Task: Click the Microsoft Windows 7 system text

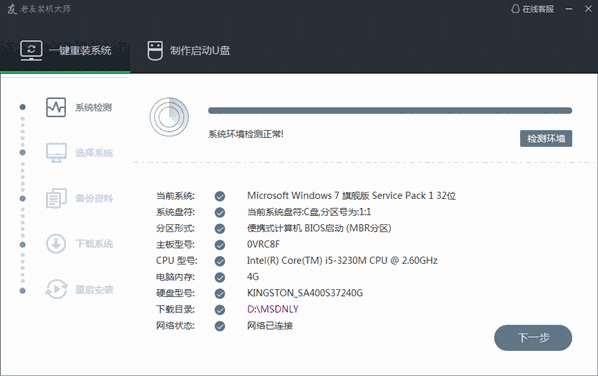Action: coord(351,196)
